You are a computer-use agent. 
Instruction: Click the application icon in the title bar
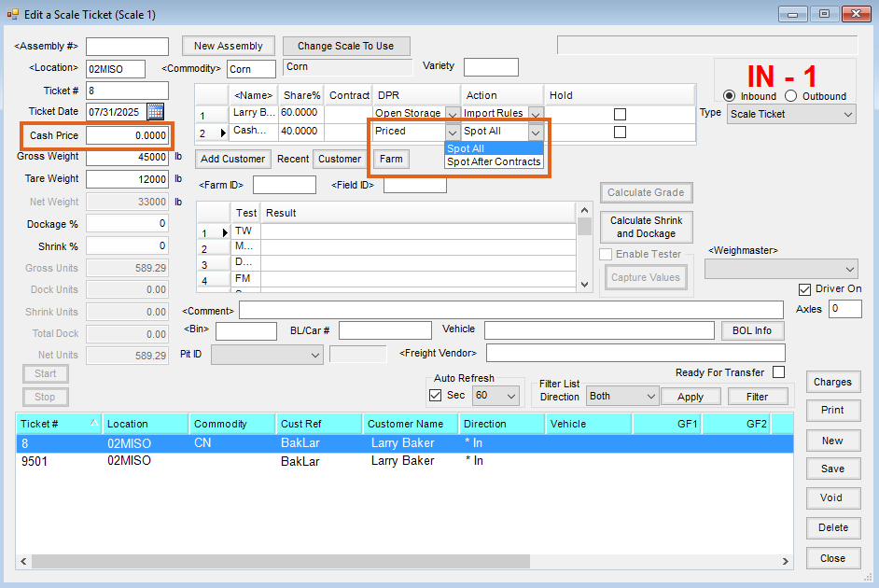(x=12, y=15)
